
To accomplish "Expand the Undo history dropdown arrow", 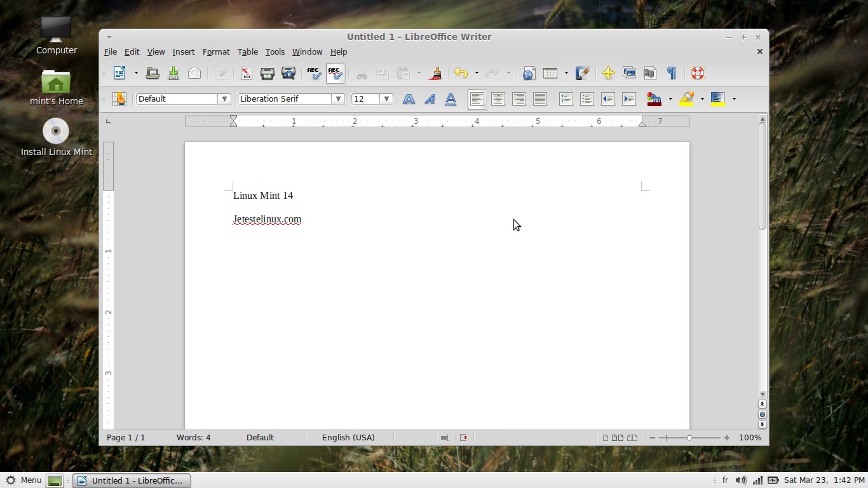I will pos(477,73).
